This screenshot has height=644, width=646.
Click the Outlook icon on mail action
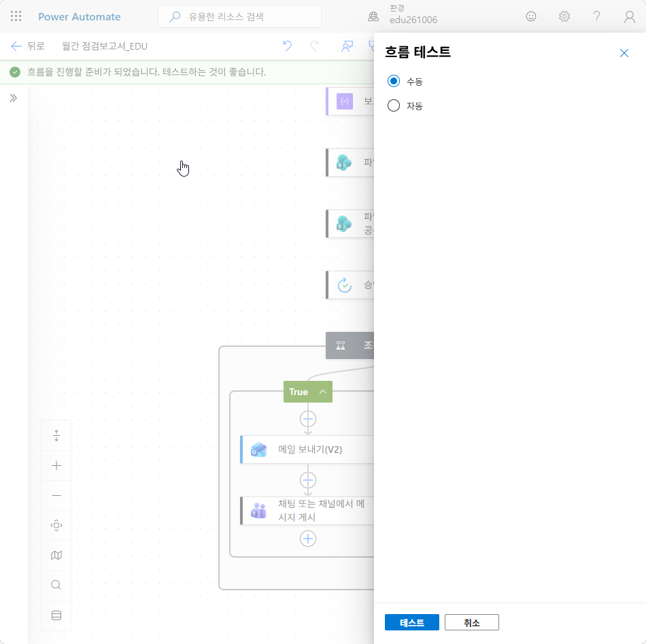click(258, 450)
